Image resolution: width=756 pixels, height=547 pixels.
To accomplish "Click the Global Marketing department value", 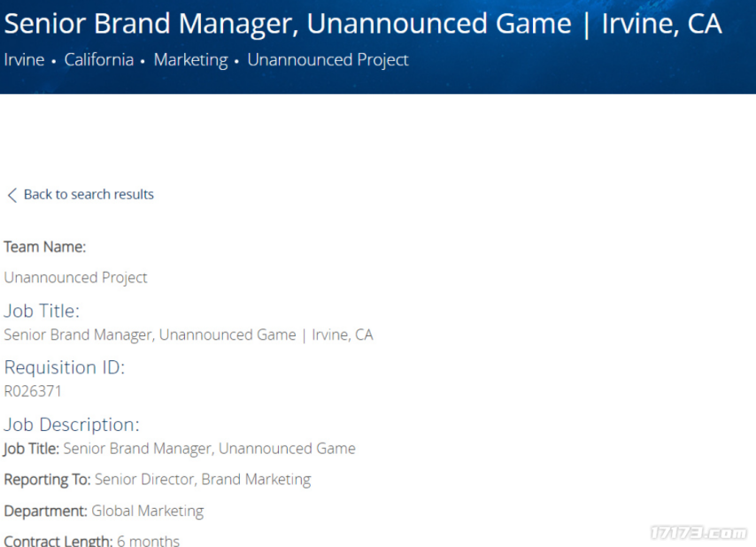I will [x=147, y=511].
